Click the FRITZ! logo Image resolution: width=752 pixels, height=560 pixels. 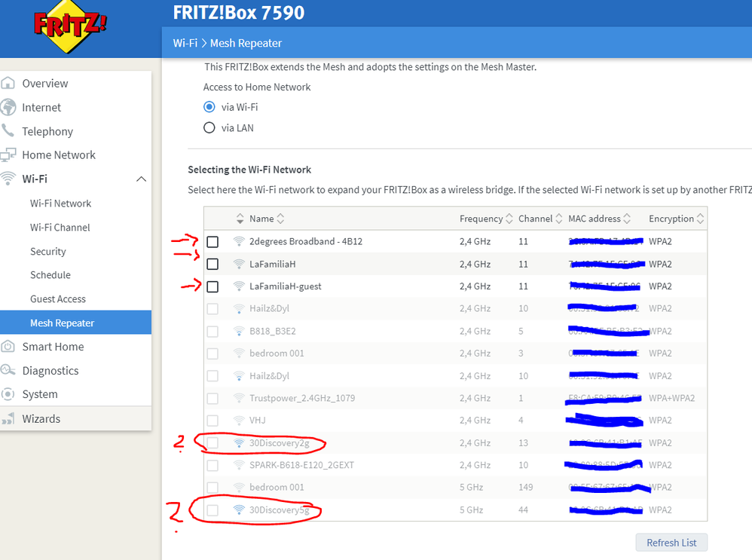tap(69, 27)
